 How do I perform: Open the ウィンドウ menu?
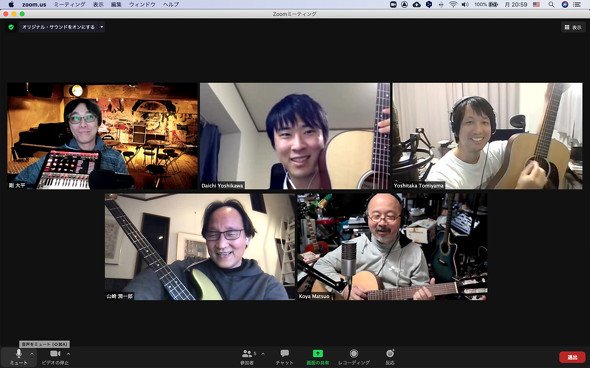(142, 5)
